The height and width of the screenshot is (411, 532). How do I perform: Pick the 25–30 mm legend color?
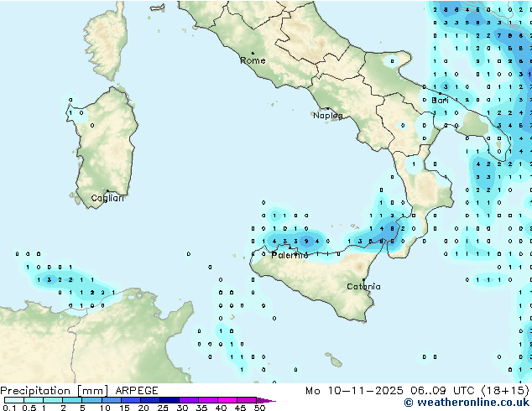pyautogui.click(x=169, y=400)
